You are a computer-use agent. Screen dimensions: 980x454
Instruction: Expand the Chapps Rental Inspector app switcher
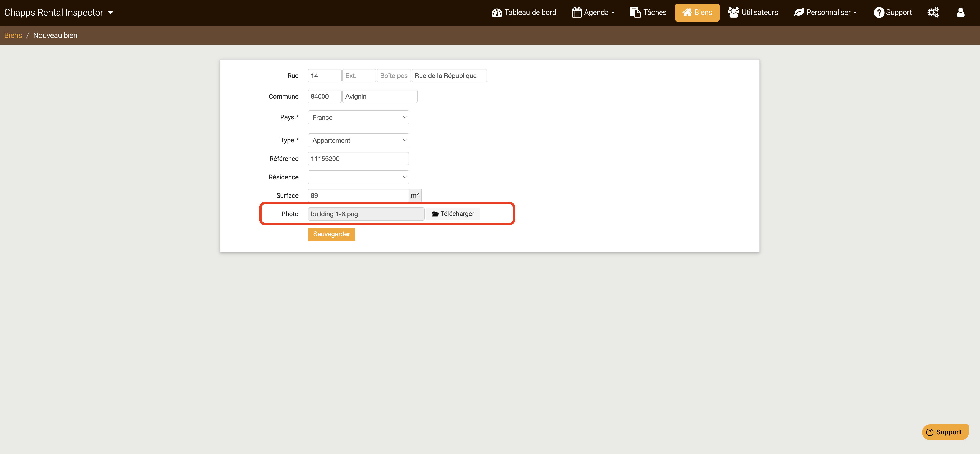tap(59, 13)
